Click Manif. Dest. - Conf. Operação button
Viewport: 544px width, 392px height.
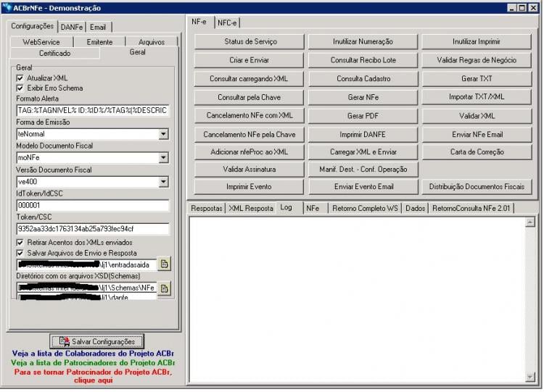[363, 169]
